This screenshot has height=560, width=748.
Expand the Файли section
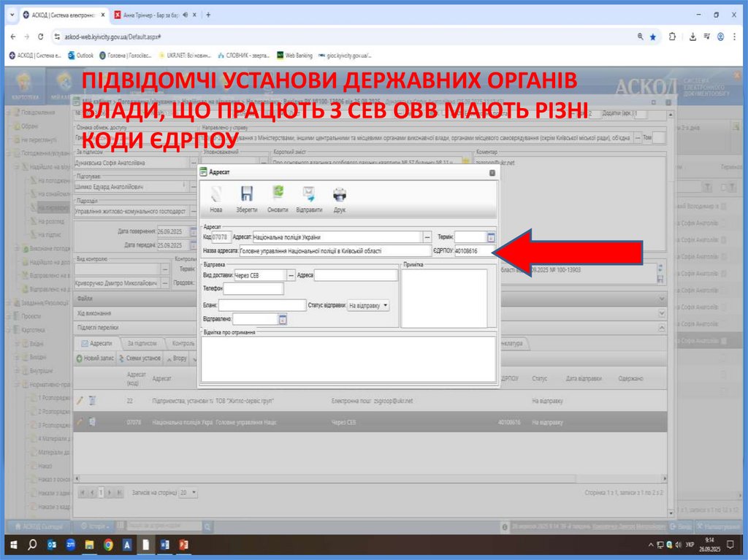tap(662, 299)
